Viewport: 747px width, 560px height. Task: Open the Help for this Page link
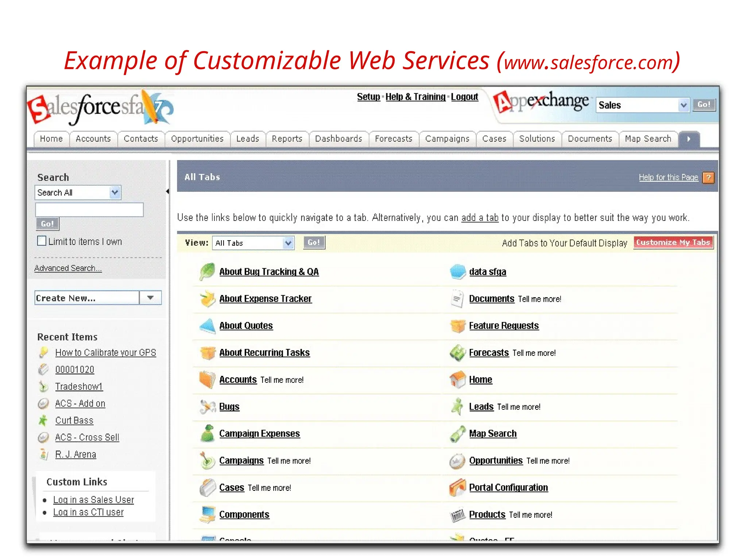point(669,178)
